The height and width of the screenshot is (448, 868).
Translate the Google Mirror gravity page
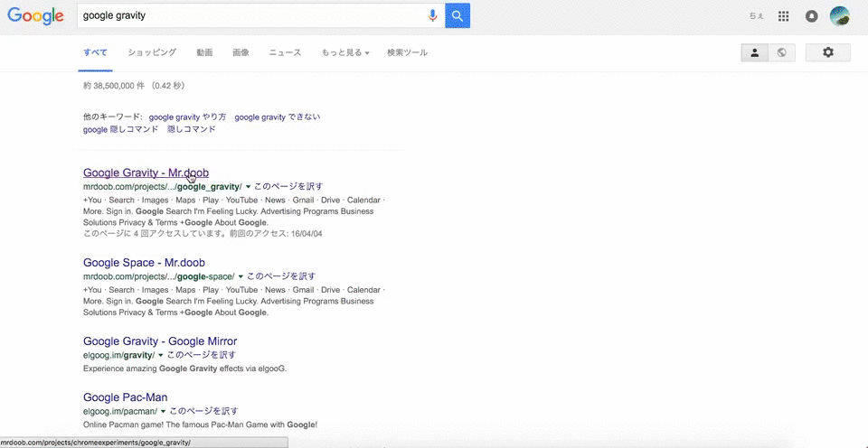[x=202, y=355]
